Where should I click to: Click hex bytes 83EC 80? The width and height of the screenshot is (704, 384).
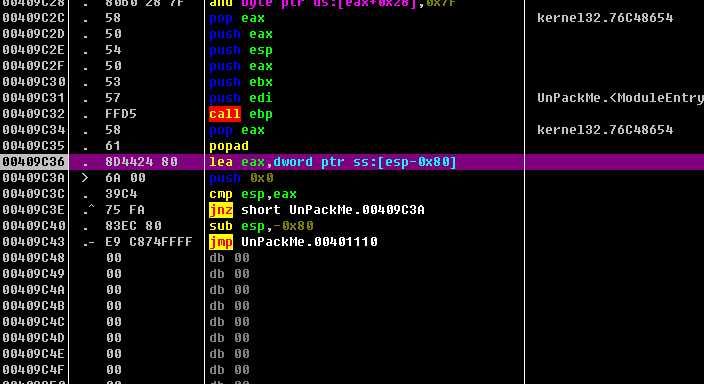[133, 226]
